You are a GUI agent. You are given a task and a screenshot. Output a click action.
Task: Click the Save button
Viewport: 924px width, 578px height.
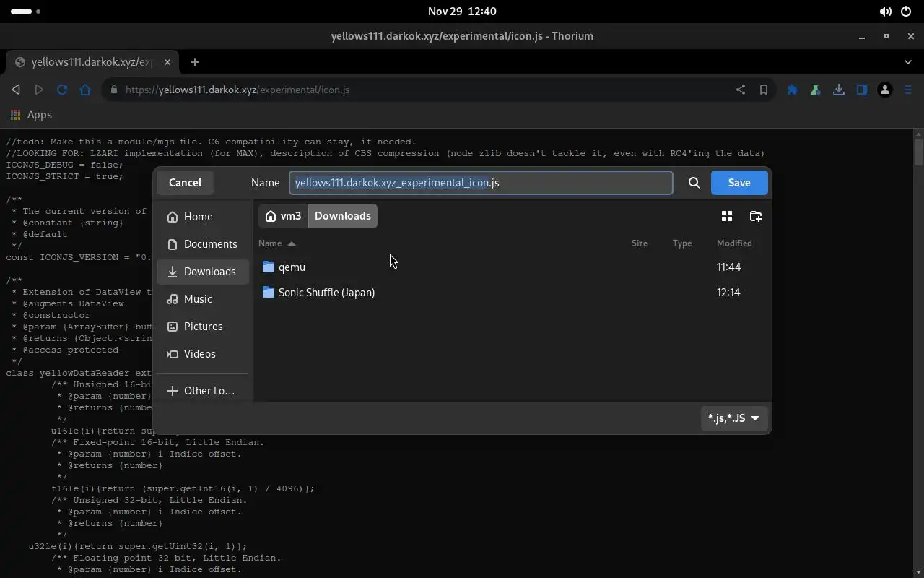click(x=739, y=183)
